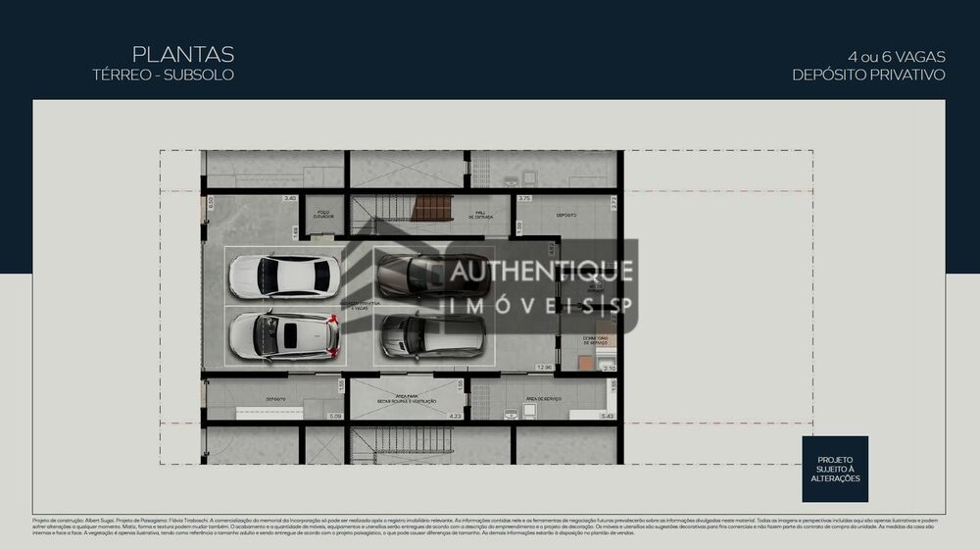Click the "POÇO ELEVADOR" room label
Viewport: 980px width, 550px height.
323,215
